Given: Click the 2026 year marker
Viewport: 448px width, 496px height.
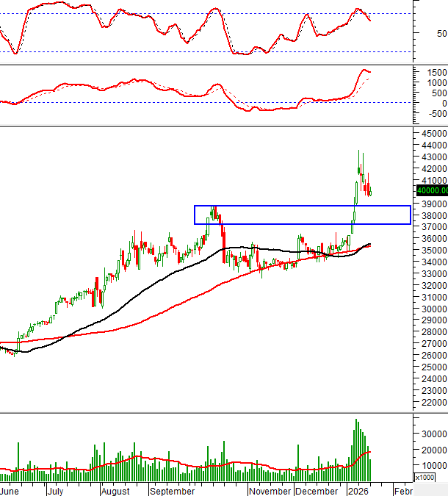Looking at the screenshot, I should [358, 491].
